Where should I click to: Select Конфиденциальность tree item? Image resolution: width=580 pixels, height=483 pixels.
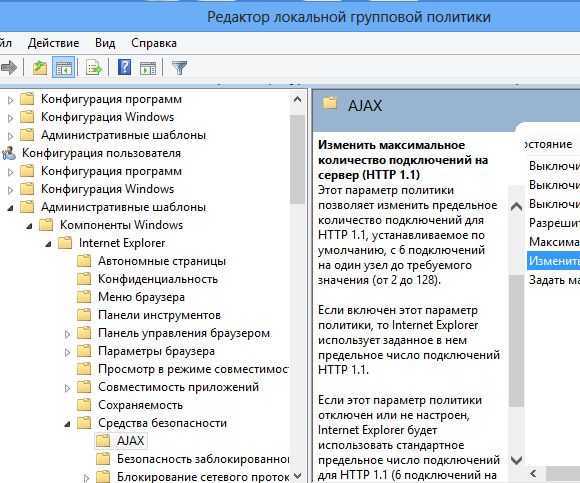coord(158,279)
